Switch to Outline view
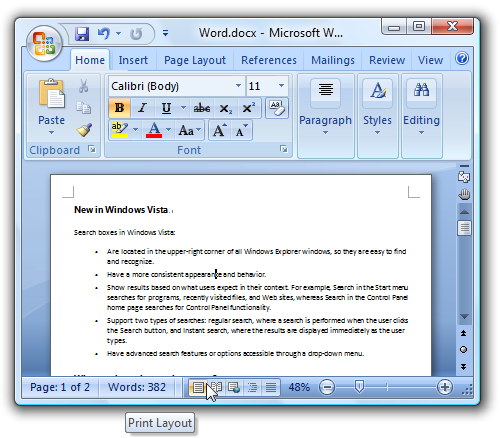 point(252,388)
